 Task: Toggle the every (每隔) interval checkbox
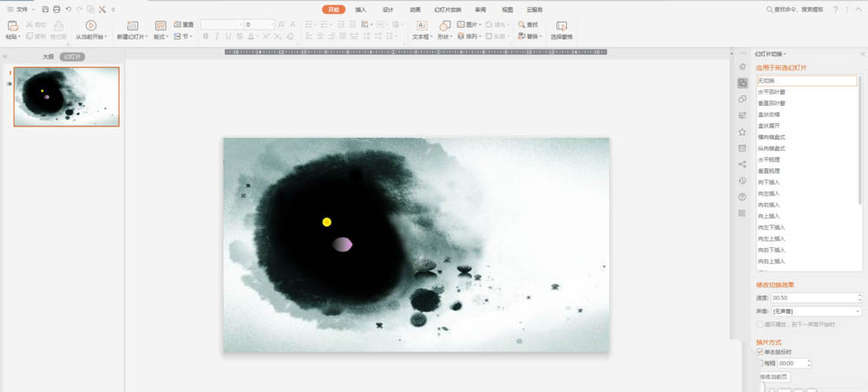(760, 363)
